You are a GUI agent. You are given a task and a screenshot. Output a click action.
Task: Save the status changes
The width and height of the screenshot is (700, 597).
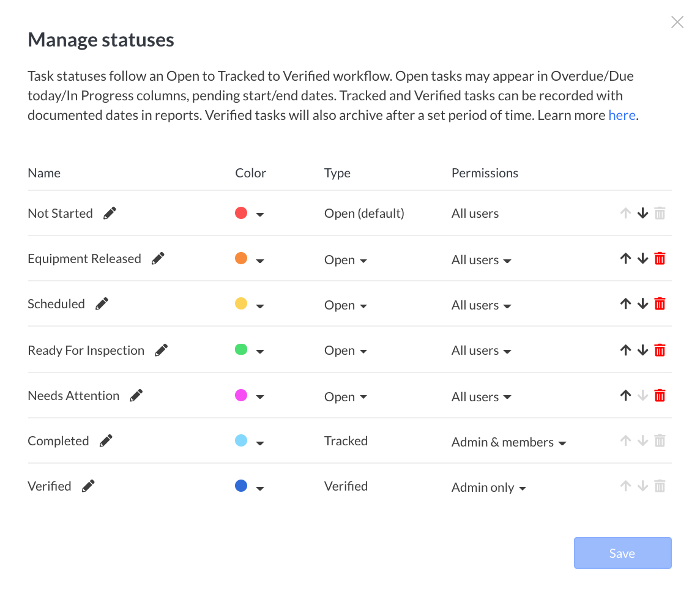click(x=622, y=553)
